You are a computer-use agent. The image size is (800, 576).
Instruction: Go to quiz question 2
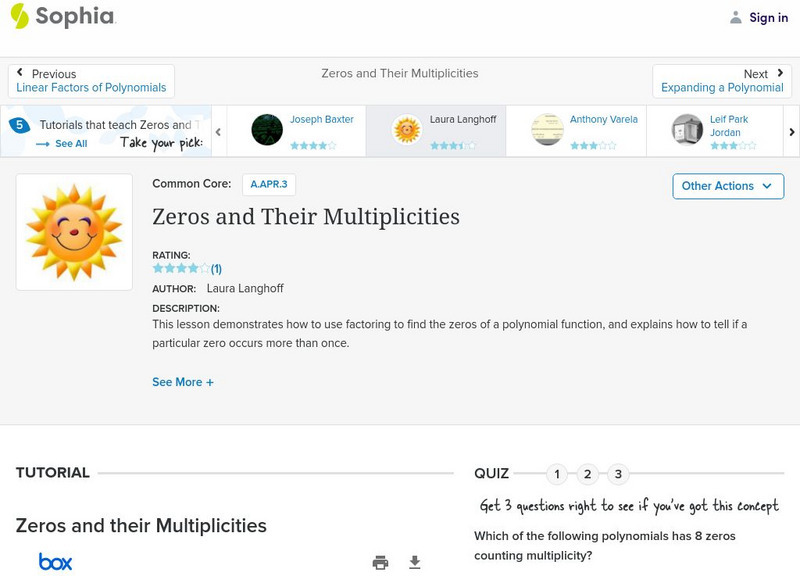click(x=588, y=474)
